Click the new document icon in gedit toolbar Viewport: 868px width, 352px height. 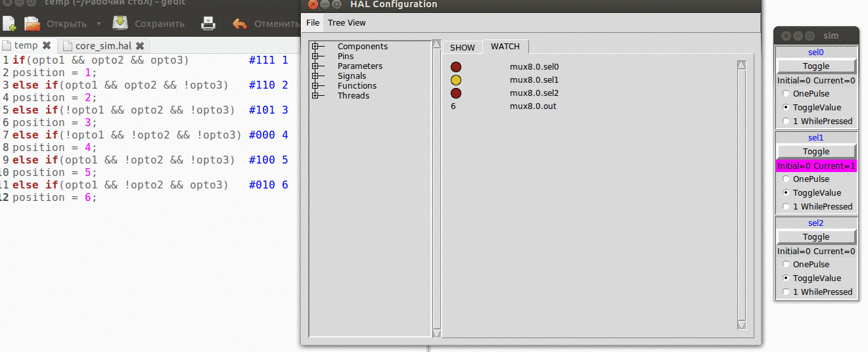[x=9, y=24]
